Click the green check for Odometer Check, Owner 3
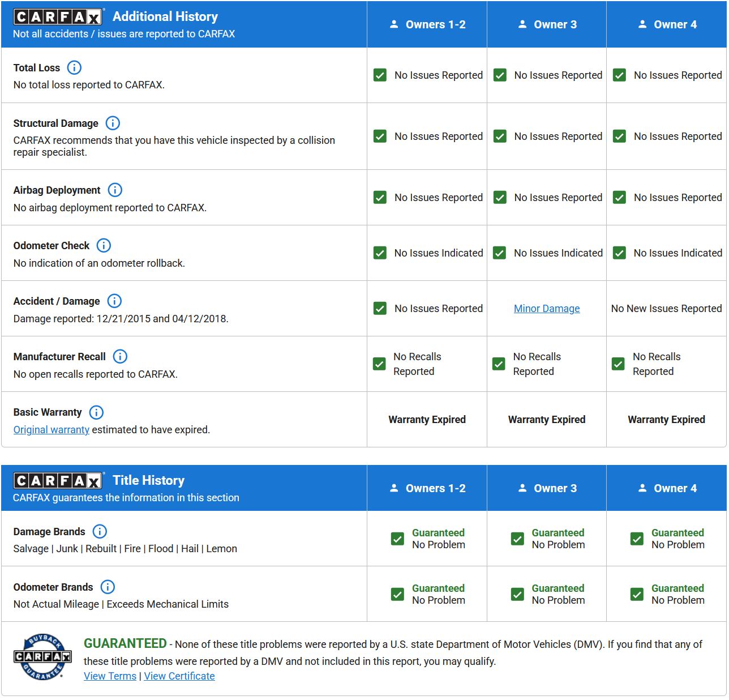This screenshot has height=700, width=729. point(500,253)
